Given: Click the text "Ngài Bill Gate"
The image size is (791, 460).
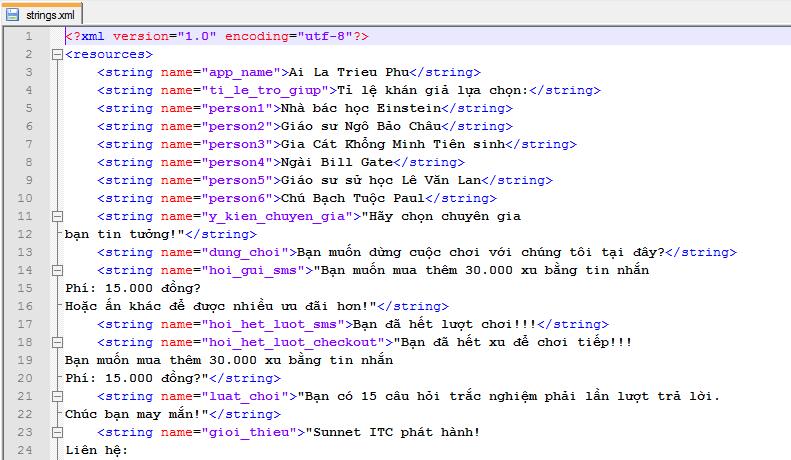Looking at the screenshot, I should 337,162.
